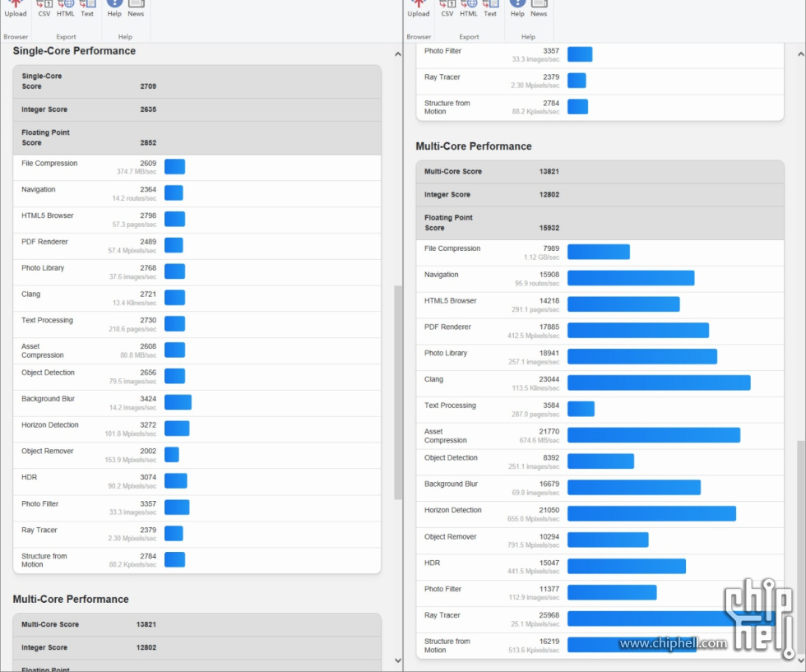Image resolution: width=806 pixels, height=672 pixels.
Task: Click multi-core HDR score 15047
Action: pyautogui.click(x=549, y=563)
